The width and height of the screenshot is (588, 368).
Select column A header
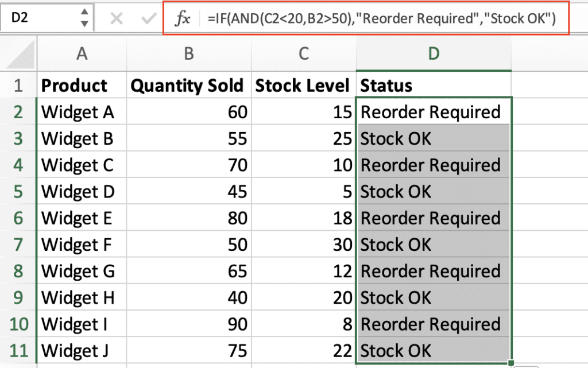click(x=82, y=53)
